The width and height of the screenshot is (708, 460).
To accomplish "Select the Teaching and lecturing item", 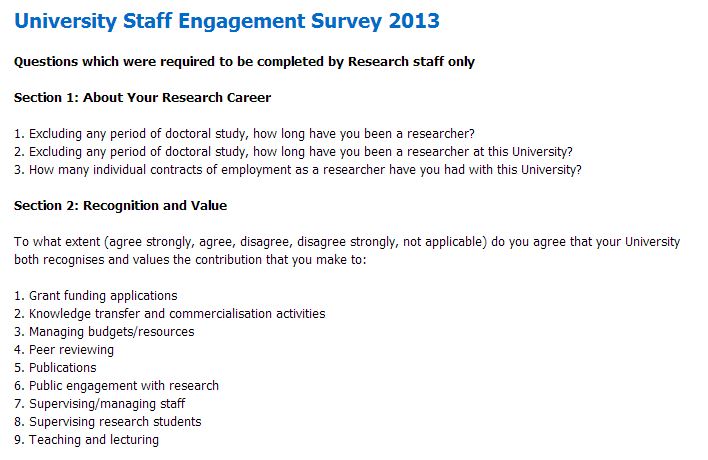I will coord(93,440).
